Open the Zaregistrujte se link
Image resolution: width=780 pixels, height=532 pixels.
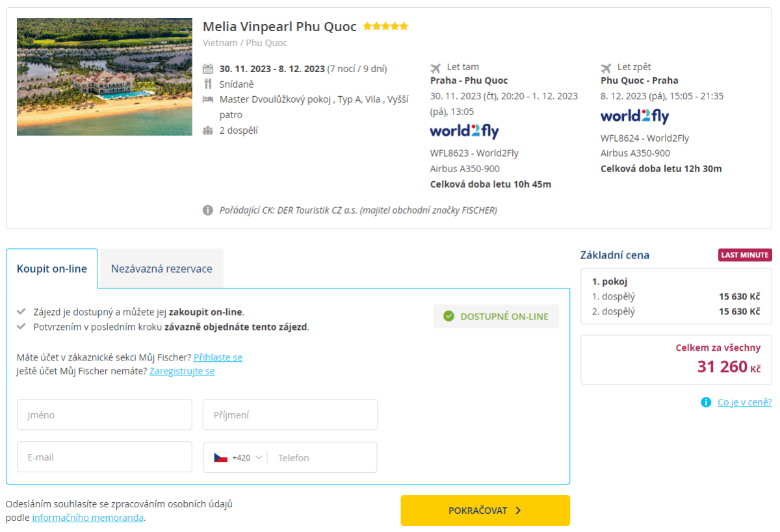click(182, 372)
